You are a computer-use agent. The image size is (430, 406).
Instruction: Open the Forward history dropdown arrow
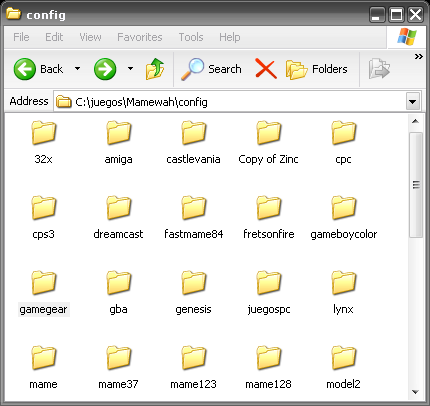pyautogui.click(x=130, y=69)
